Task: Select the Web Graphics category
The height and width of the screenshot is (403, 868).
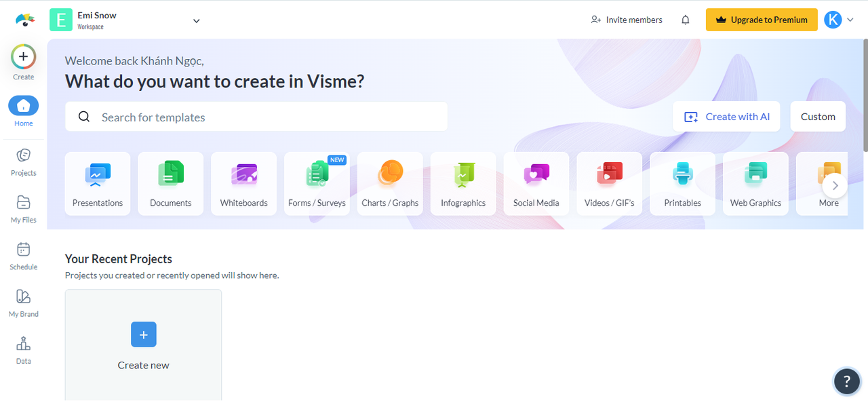Action: click(755, 184)
